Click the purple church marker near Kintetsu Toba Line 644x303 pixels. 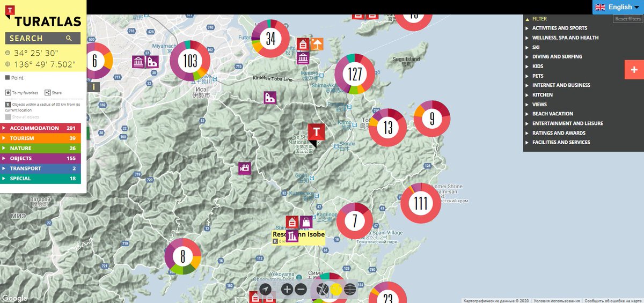pos(270,98)
